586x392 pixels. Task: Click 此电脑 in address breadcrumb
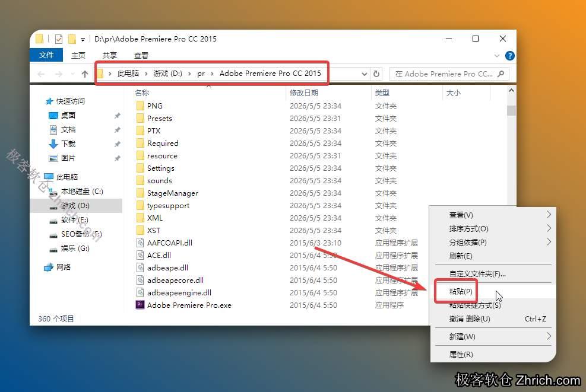pos(128,73)
